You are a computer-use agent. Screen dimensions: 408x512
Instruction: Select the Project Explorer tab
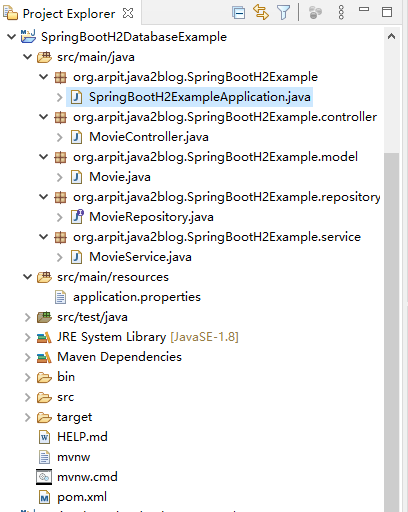[x=69, y=14]
